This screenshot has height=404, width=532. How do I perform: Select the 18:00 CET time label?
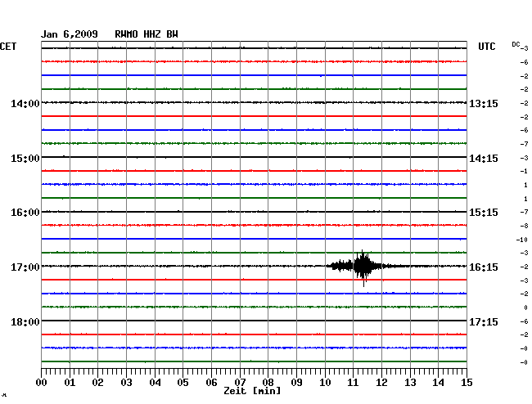point(25,321)
